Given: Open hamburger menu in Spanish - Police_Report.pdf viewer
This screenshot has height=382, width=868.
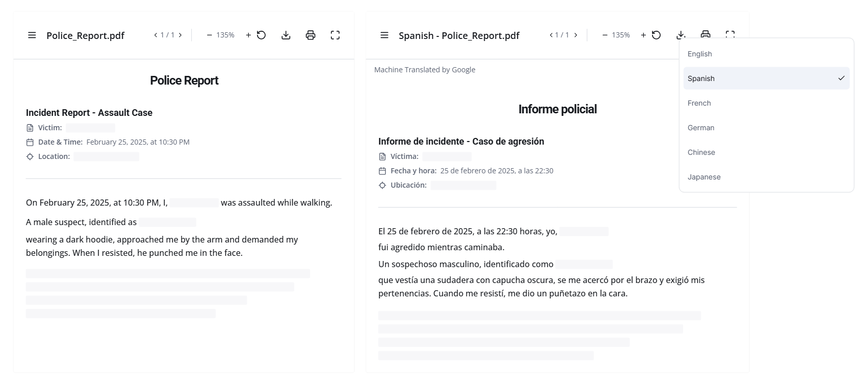Looking at the screenshot, I should 384,35.
